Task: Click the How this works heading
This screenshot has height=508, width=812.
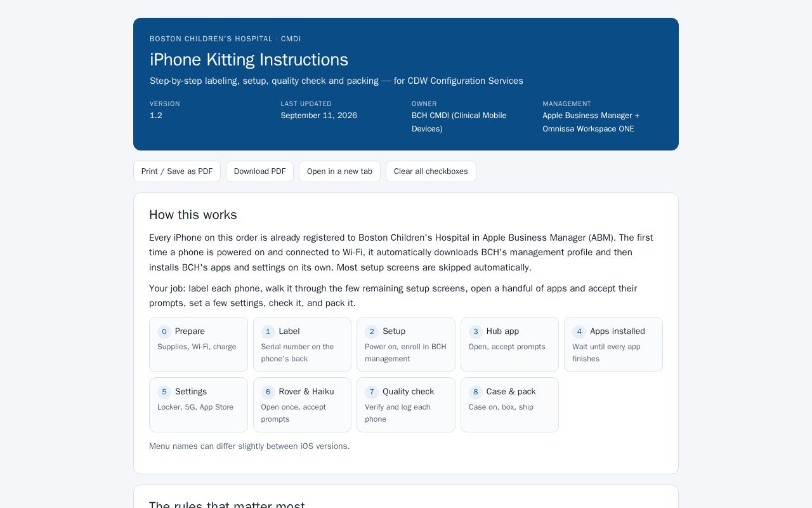Action: (193, 215)
